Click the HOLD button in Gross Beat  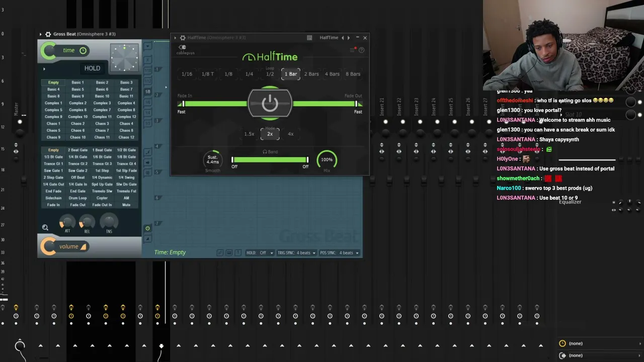point(92,68)
